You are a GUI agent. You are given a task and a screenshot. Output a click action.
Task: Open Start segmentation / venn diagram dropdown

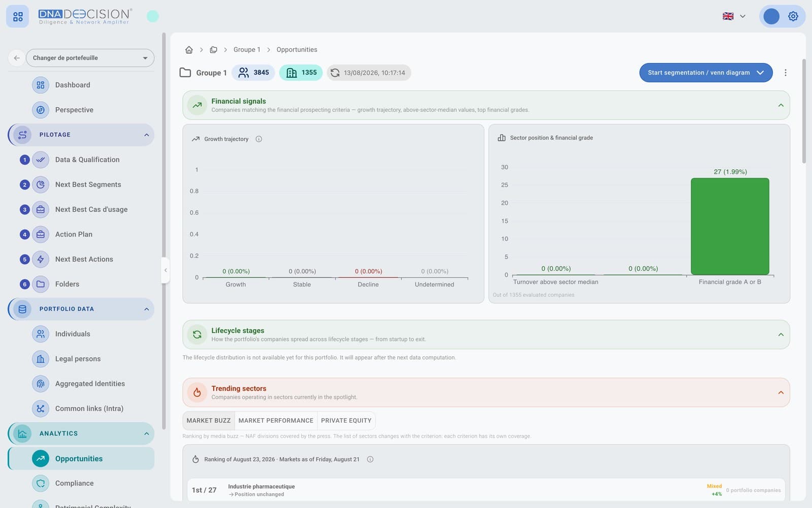point(705,73)
